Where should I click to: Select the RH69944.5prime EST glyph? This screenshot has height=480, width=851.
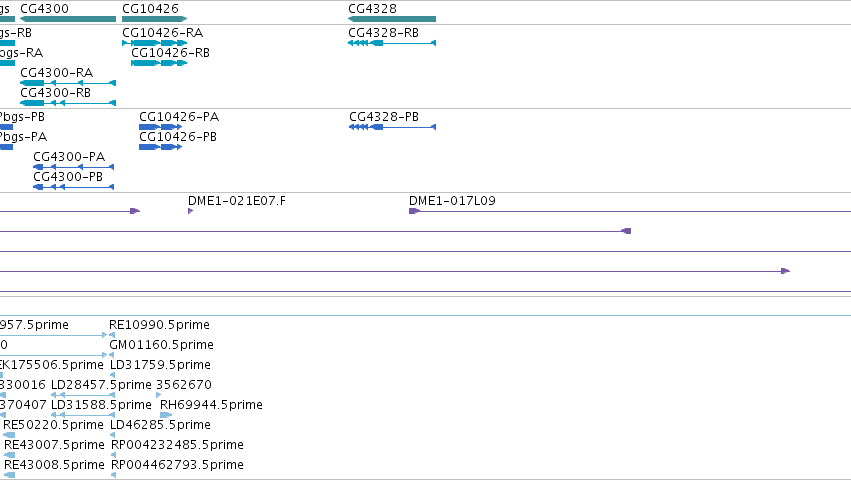click(166, 415)
